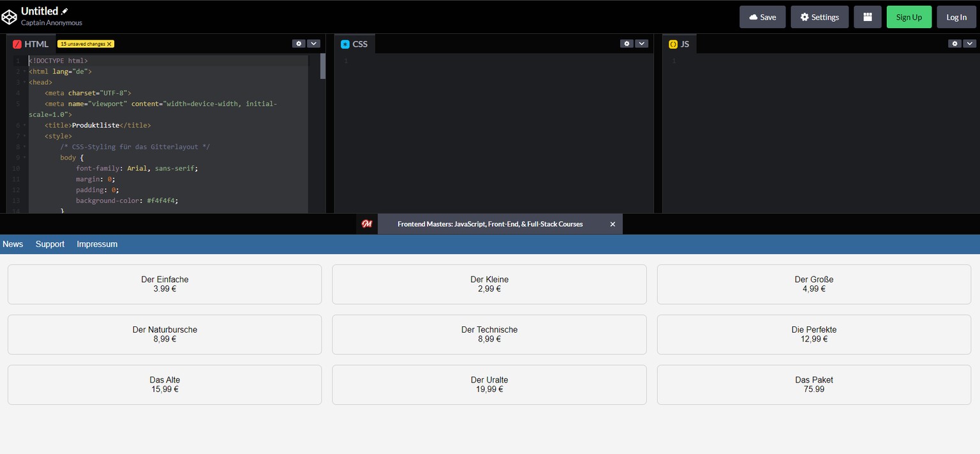Viewport: 980px width, 454px height.
Task: Open HTML editor gear settings
Action: (299, 43)
